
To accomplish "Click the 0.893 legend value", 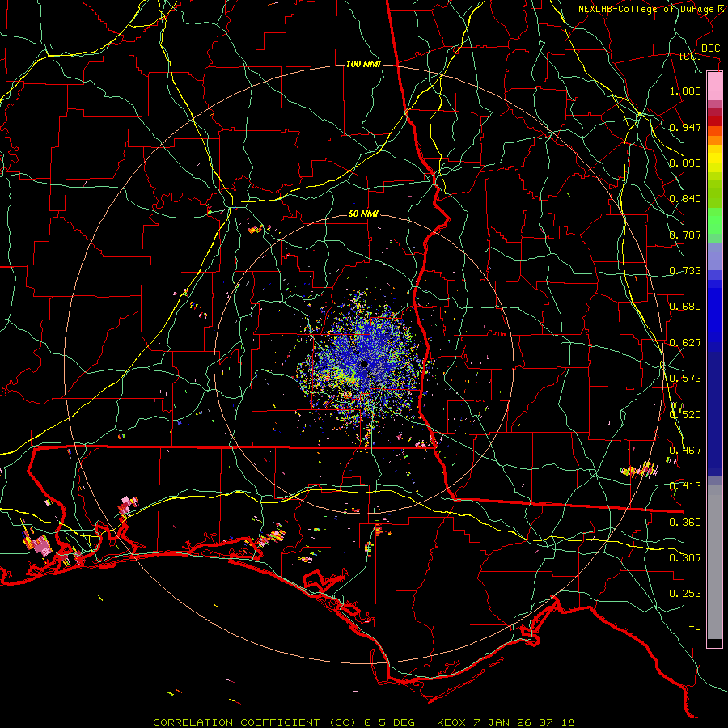I will pyautogui.click(x=685, y=163).
